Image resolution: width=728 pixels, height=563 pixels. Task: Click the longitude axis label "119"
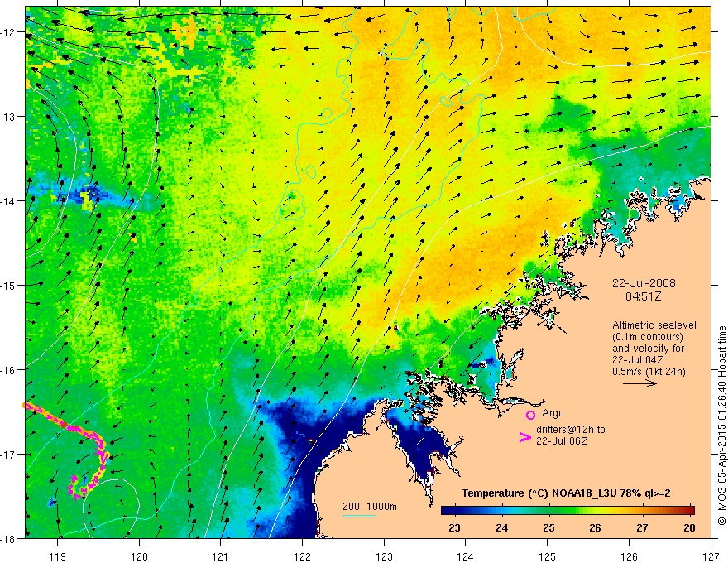tap(58, 556)
